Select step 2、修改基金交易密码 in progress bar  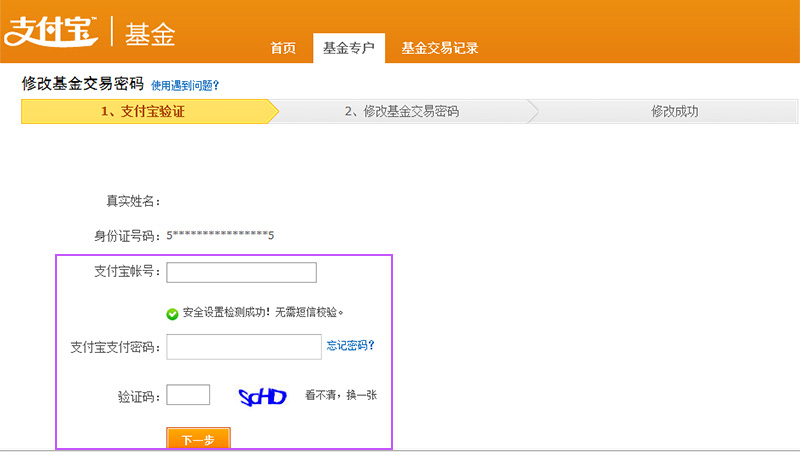(401, 112)
